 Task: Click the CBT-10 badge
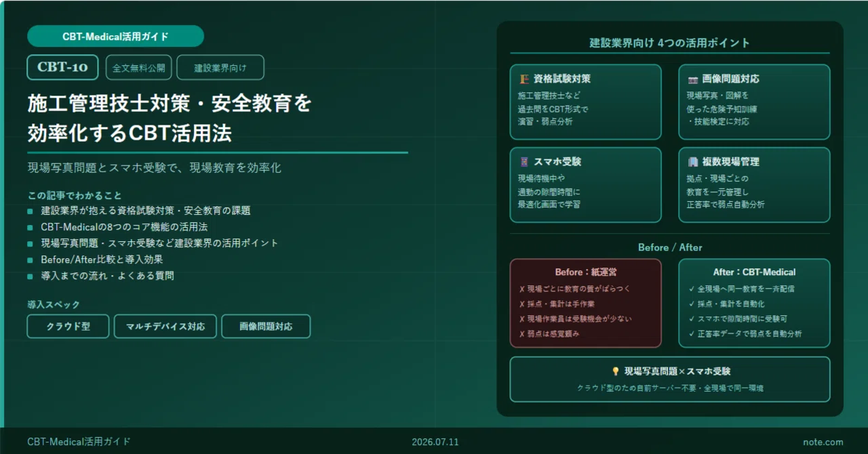(62, 67)
